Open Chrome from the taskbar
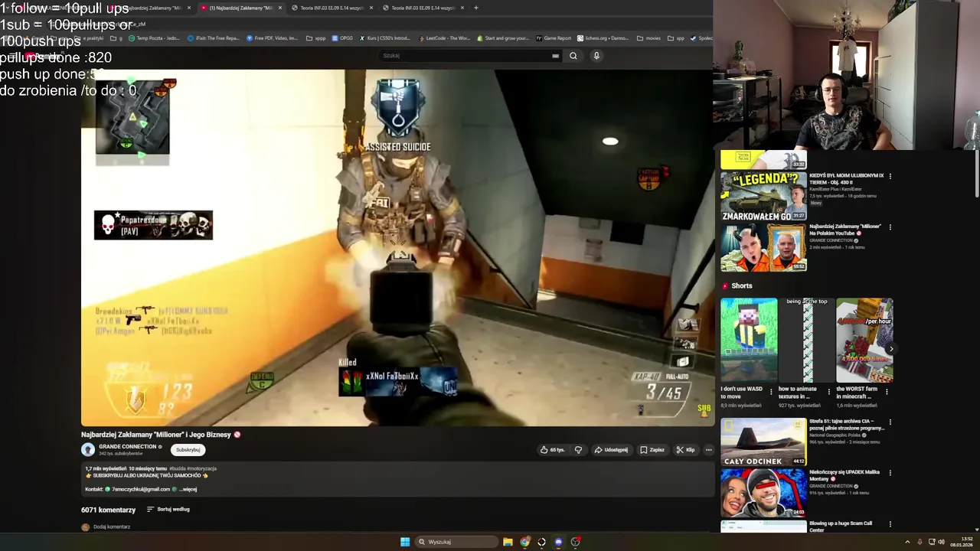The height and width of the screenshot is (551, 980). tap(524, 542)
